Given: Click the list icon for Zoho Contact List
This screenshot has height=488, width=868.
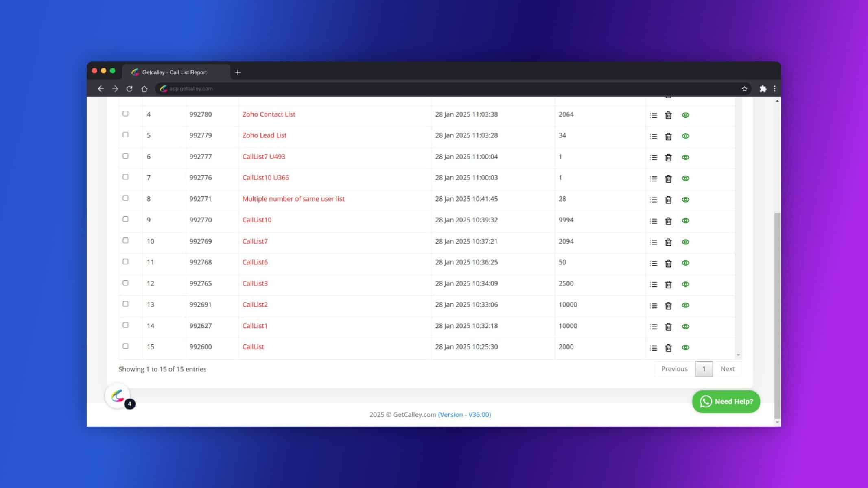Looking at the screenshot, I should point(654,114).
